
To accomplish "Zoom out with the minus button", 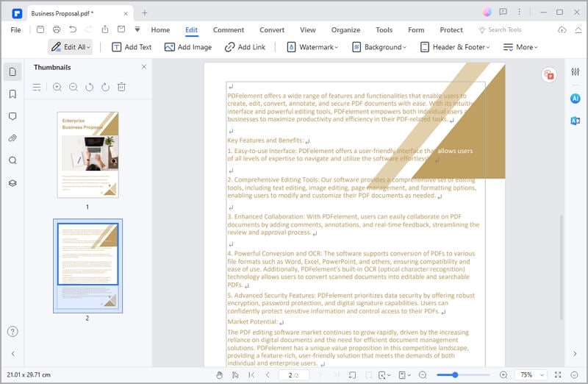I will pos(423,374).
